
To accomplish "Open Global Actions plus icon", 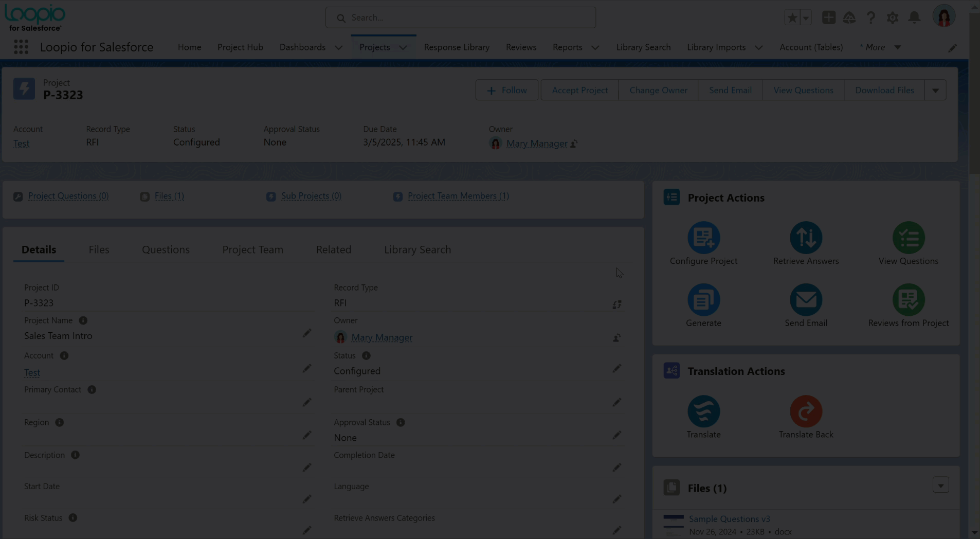I will [828, 17].
